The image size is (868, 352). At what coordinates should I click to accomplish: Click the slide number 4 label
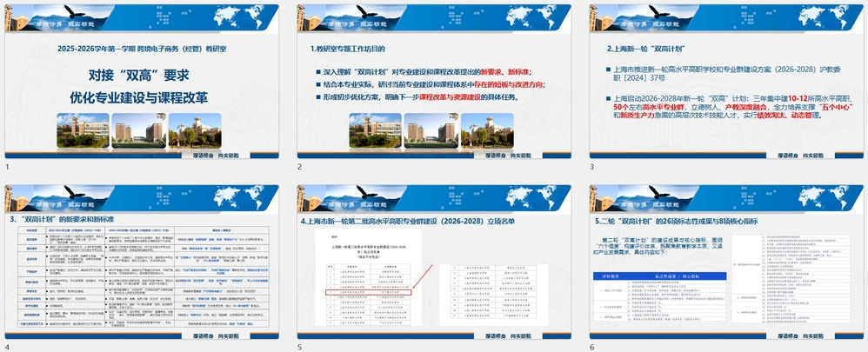8,347
